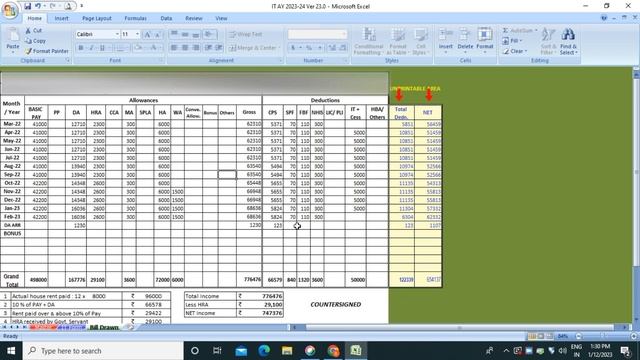Activate Format Painter
This screenshot has width=640, height=360.
click(47, 51)
